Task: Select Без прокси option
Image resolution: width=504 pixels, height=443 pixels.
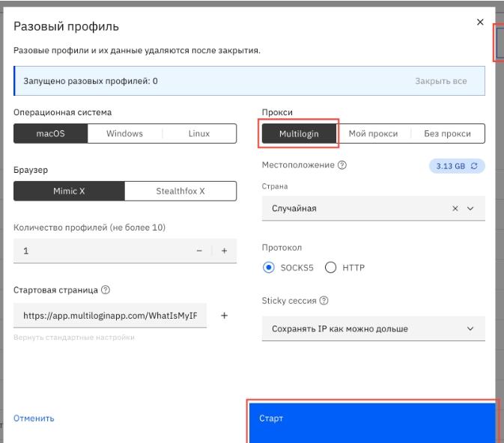Action: [447, 133]
